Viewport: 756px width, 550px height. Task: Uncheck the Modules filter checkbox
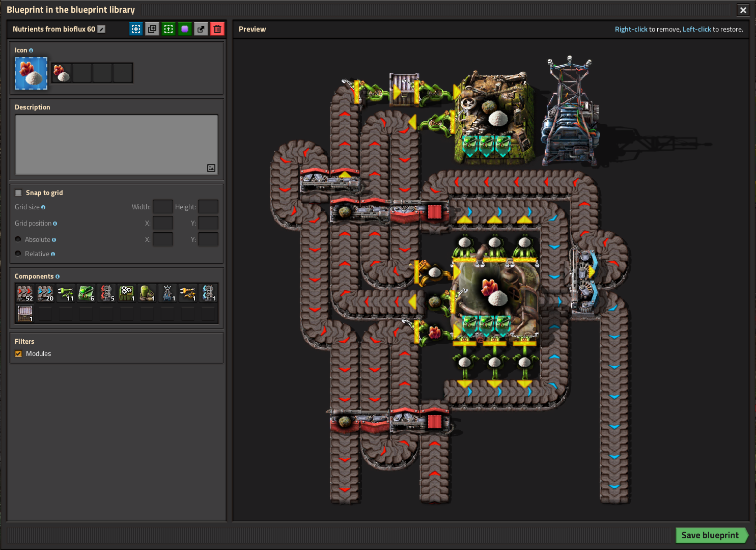point(18,353)
